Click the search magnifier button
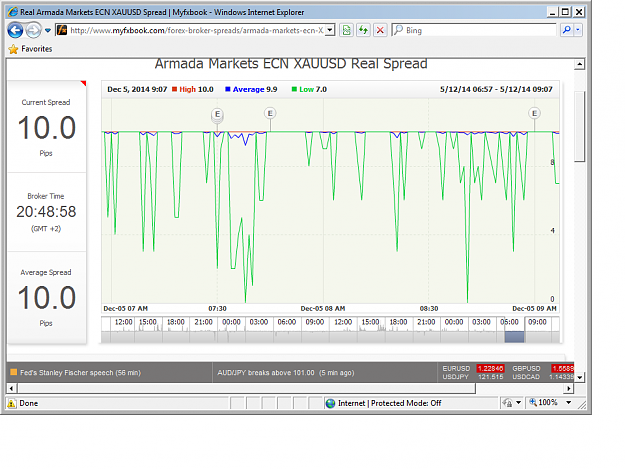This screenshot has width=625, height=469. pos(566,30)
